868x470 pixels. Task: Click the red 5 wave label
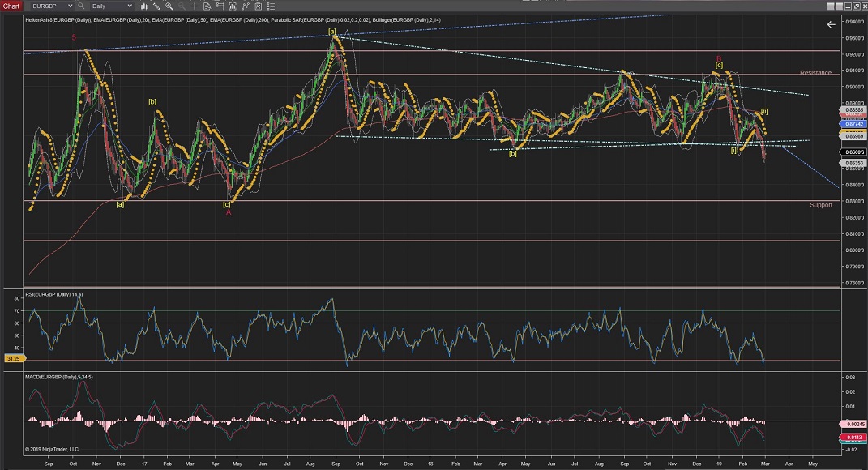coord(74,37)
